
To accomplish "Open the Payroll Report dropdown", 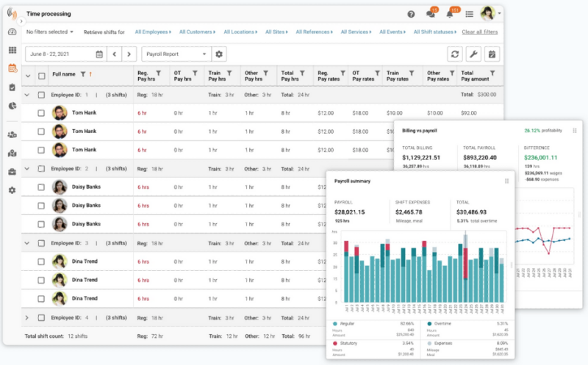I will coord(175,54).
